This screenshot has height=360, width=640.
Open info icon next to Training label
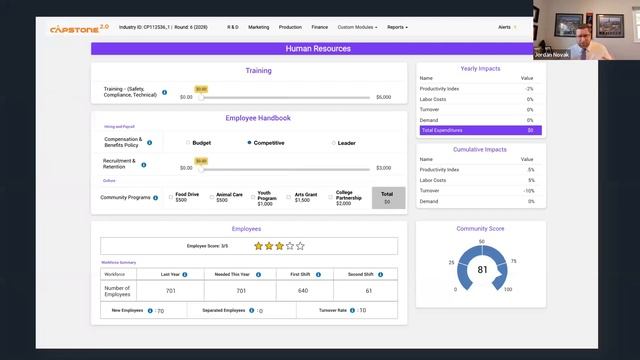[x=164, y=92]
